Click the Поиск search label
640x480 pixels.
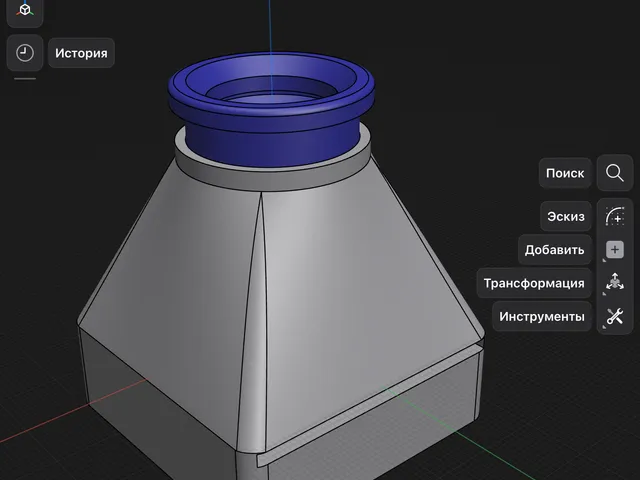[x=565, y=173]
